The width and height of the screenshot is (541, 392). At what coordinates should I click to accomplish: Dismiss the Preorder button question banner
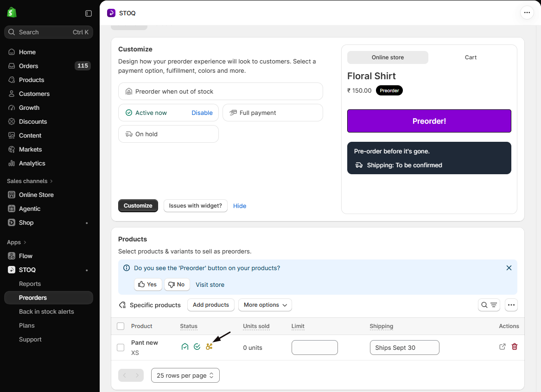point(509,268)
